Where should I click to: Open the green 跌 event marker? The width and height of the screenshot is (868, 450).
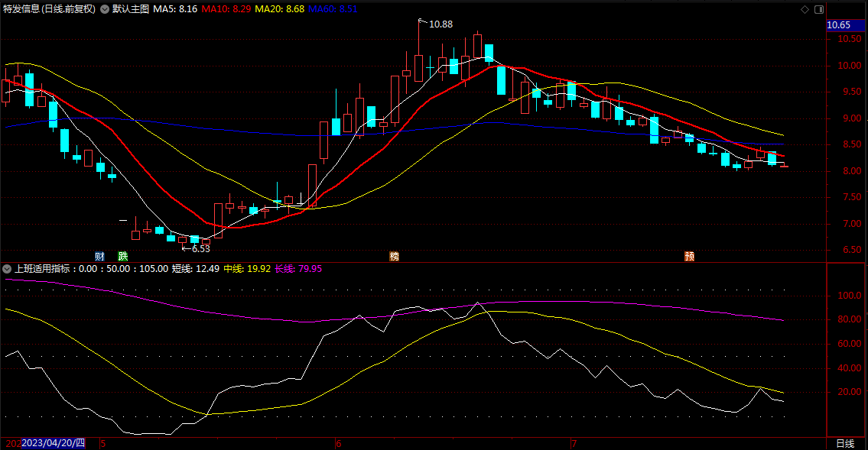click(x=123, y=256)
